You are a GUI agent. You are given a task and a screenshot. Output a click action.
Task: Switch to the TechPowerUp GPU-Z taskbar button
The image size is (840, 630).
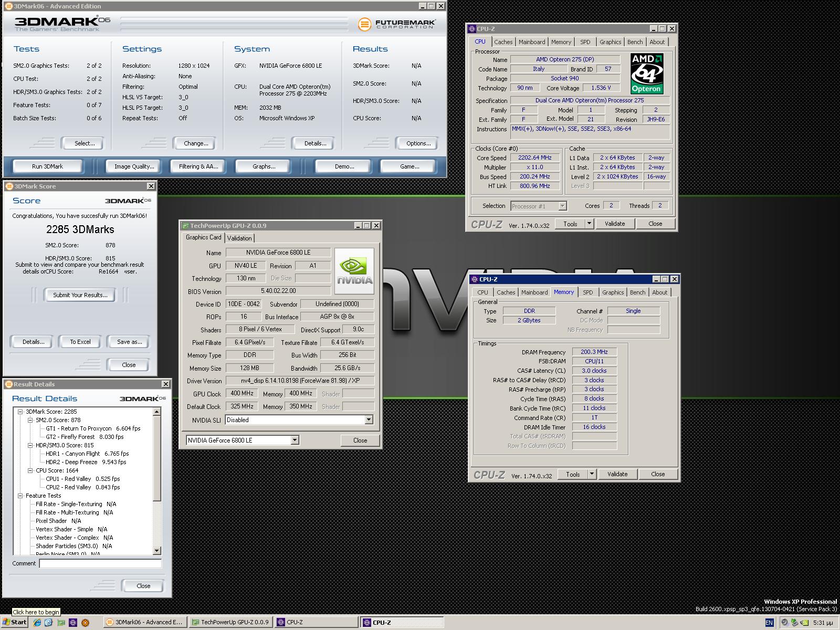230,623
